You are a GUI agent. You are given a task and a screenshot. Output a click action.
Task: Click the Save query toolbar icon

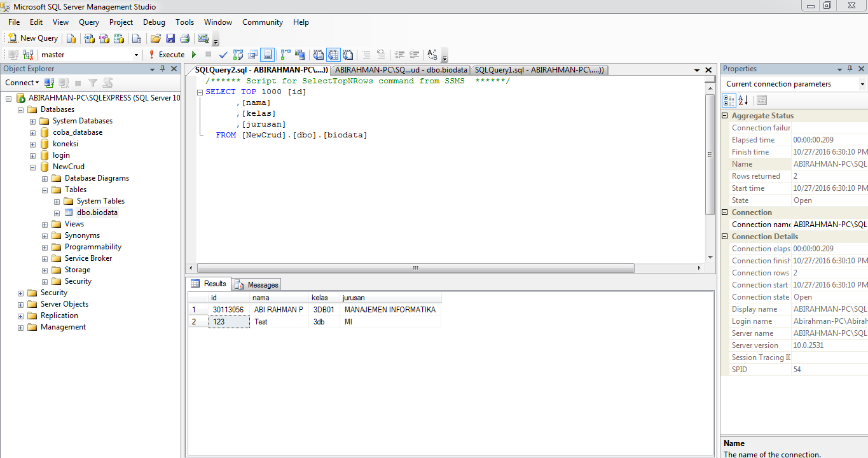[x=170, y=38]
